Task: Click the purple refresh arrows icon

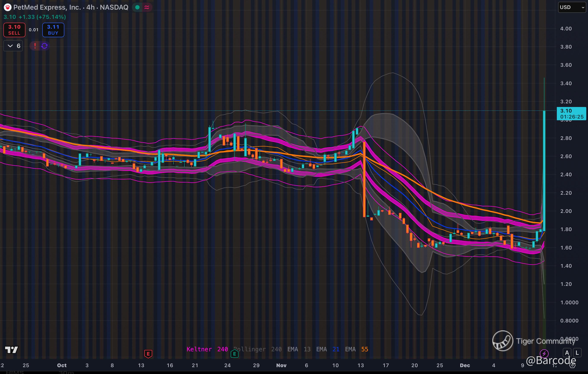Action: click(44, 46)
